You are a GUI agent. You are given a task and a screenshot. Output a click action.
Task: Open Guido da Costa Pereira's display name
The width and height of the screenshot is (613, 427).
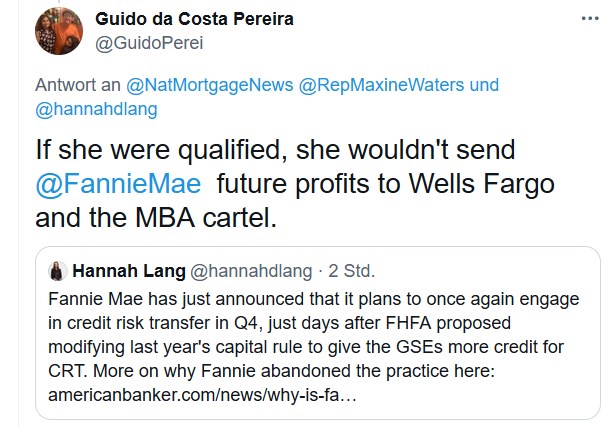point(193,21)
